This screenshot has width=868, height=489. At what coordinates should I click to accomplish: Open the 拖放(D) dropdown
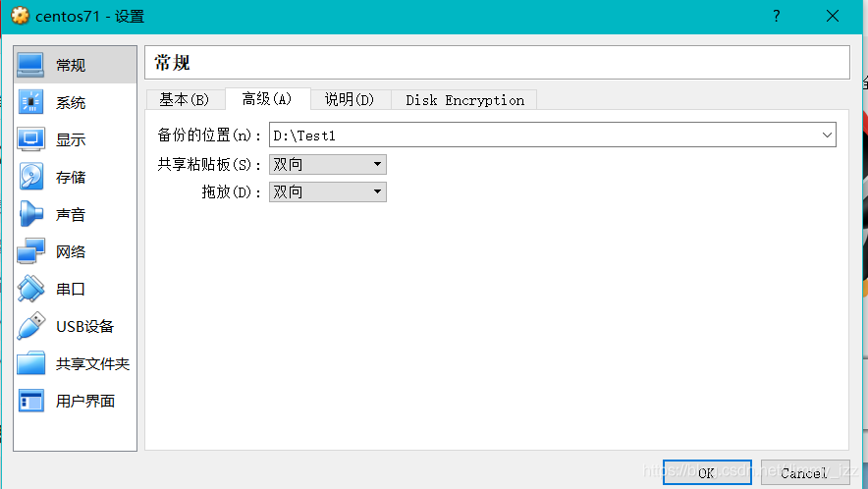pyautogui.click(x=328, y=192)
